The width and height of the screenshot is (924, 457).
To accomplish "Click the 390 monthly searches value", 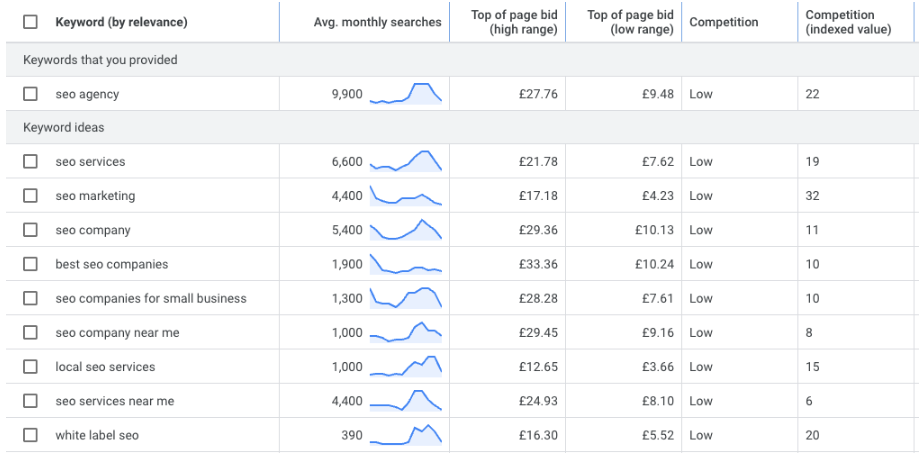I will tap(352, 435).
